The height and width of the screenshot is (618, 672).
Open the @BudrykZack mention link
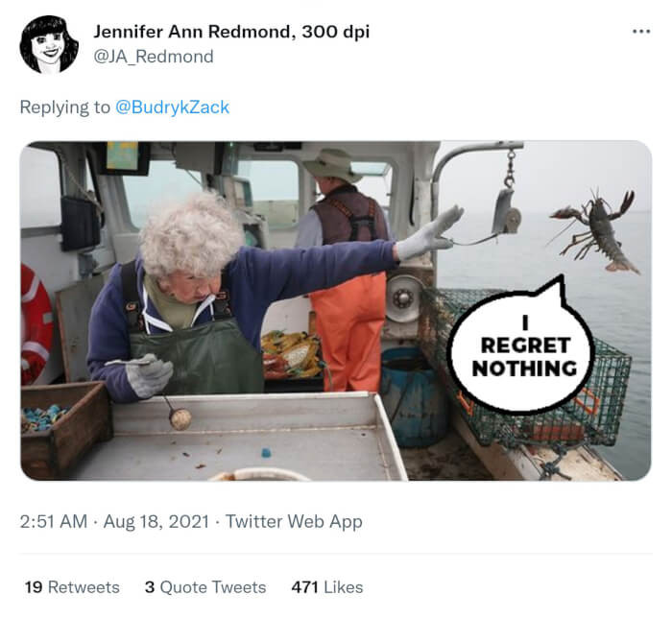point(173,107)
